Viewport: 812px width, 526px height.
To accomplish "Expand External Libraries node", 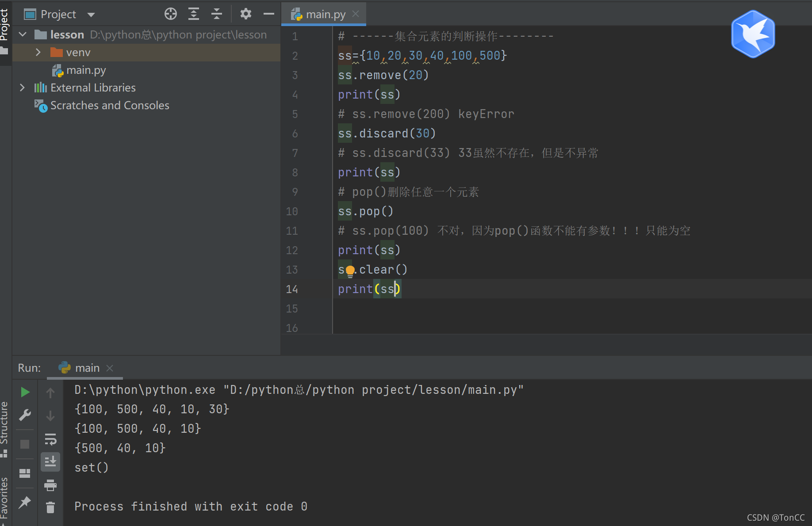I will [x=22, y=88].
